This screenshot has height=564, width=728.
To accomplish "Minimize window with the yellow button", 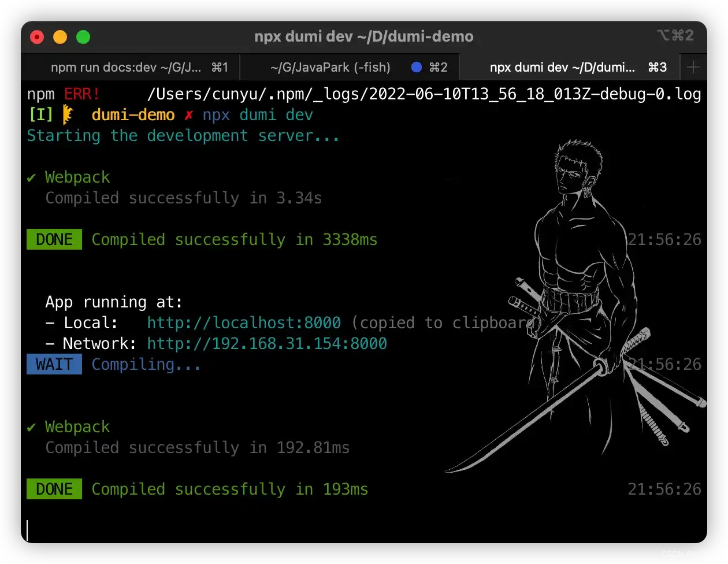I will 60,37.
